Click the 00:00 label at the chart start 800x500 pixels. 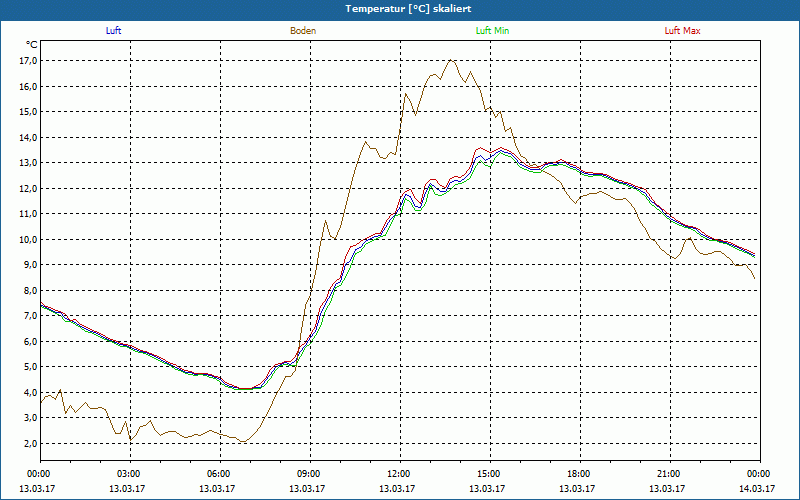[40, 474]
